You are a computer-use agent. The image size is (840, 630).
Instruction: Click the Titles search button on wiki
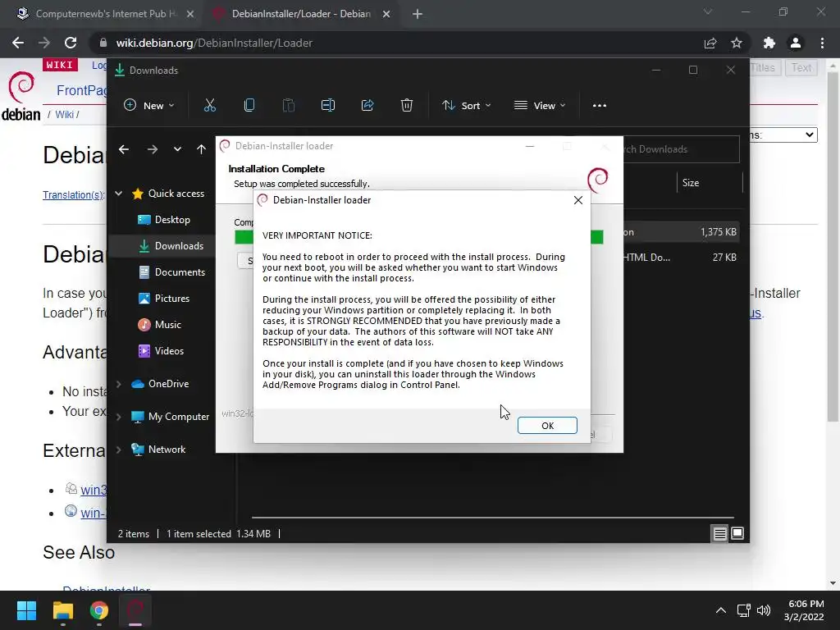(763, 67)
